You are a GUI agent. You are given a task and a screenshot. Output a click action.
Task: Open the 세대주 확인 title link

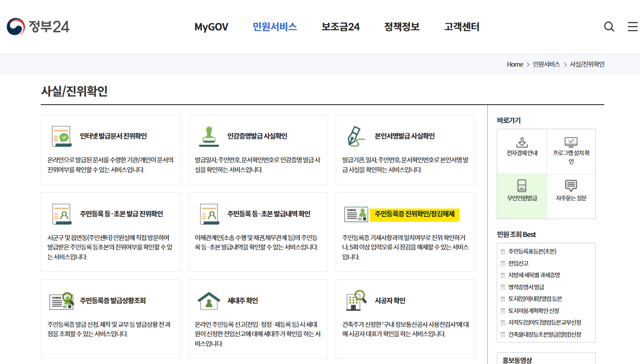(243, 301)
